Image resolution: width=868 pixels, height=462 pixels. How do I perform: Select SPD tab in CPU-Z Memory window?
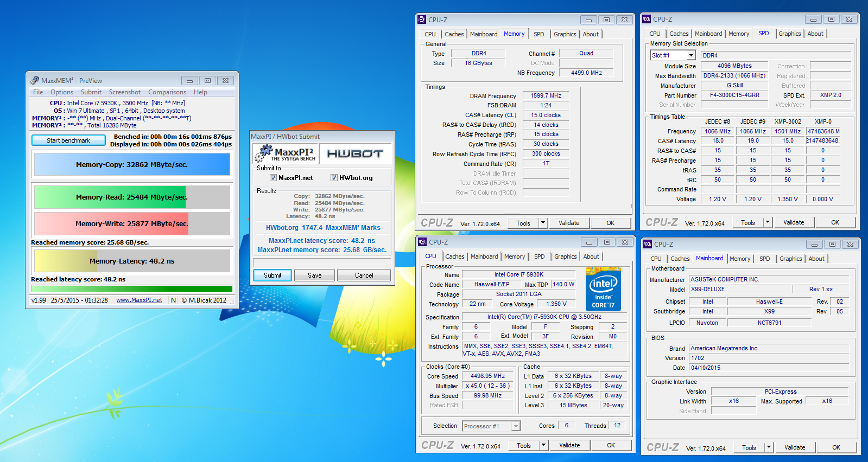tap(538, 34)
